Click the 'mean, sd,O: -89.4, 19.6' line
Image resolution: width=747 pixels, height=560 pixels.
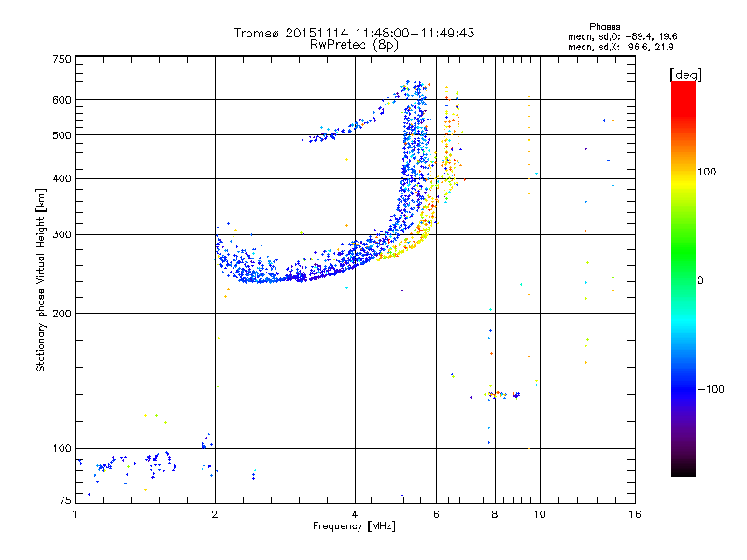coord(622,36)
